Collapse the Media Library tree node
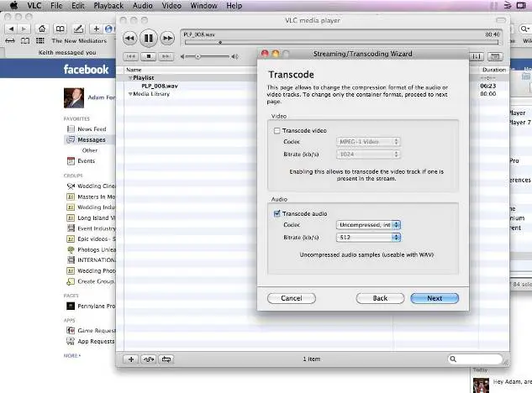The width and height of the screenshot is (532, 393). [x=130, y=94]
